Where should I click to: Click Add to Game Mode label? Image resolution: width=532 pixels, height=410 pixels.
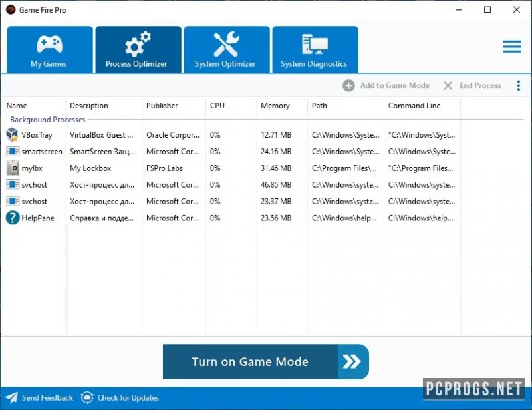click(x=395, y=85)
